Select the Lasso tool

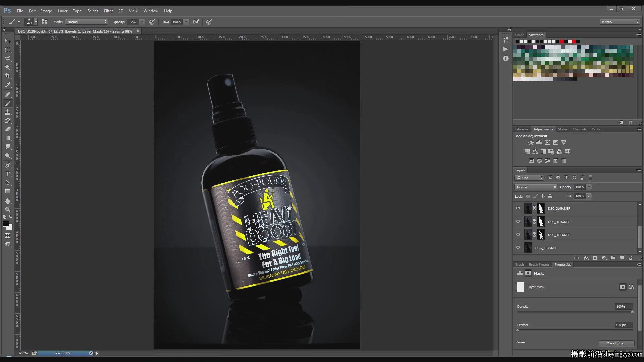(x=8, y=59)
